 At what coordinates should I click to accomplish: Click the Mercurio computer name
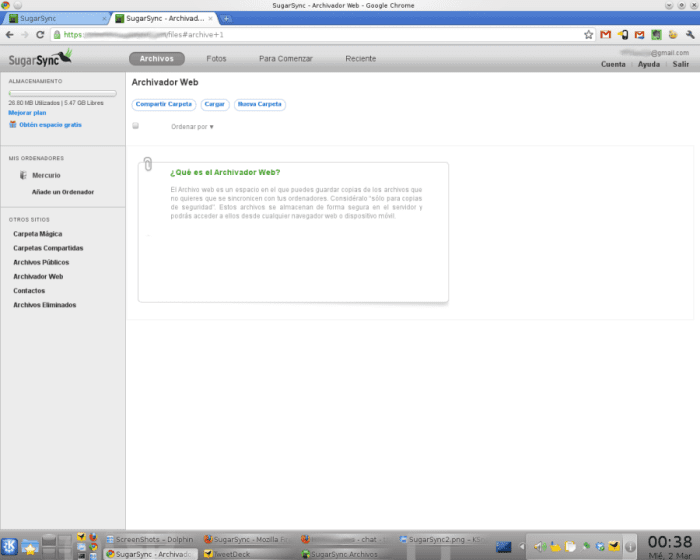(46, 176)
